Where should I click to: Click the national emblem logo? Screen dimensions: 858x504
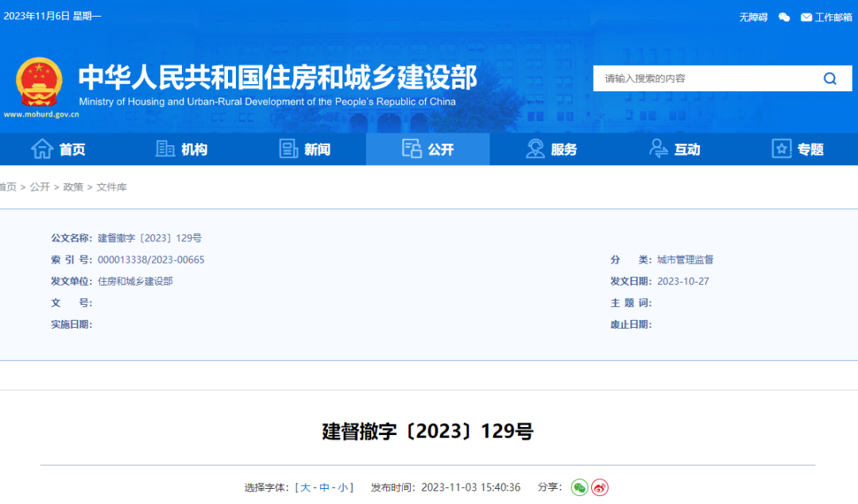coord(39,82)
